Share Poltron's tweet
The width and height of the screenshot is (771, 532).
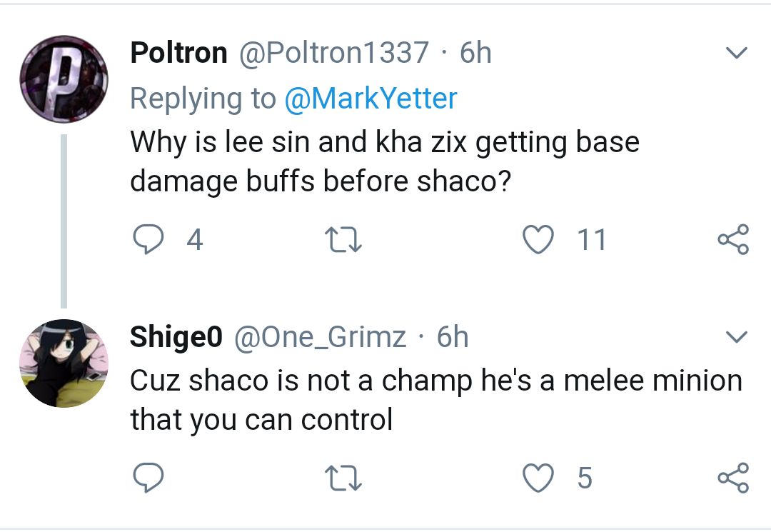click(732, 240)
